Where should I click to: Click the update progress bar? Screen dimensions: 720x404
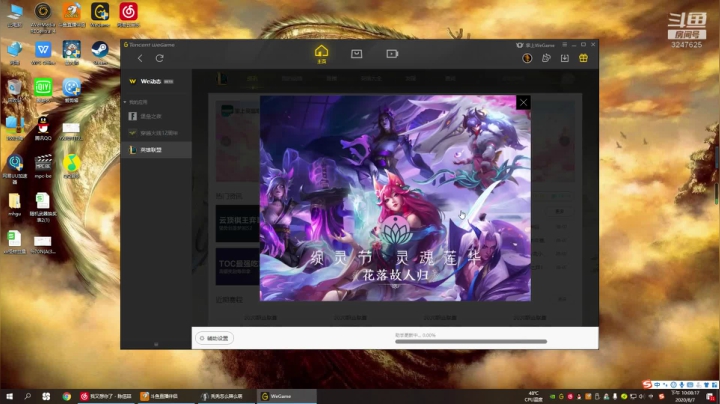[471, 342]
